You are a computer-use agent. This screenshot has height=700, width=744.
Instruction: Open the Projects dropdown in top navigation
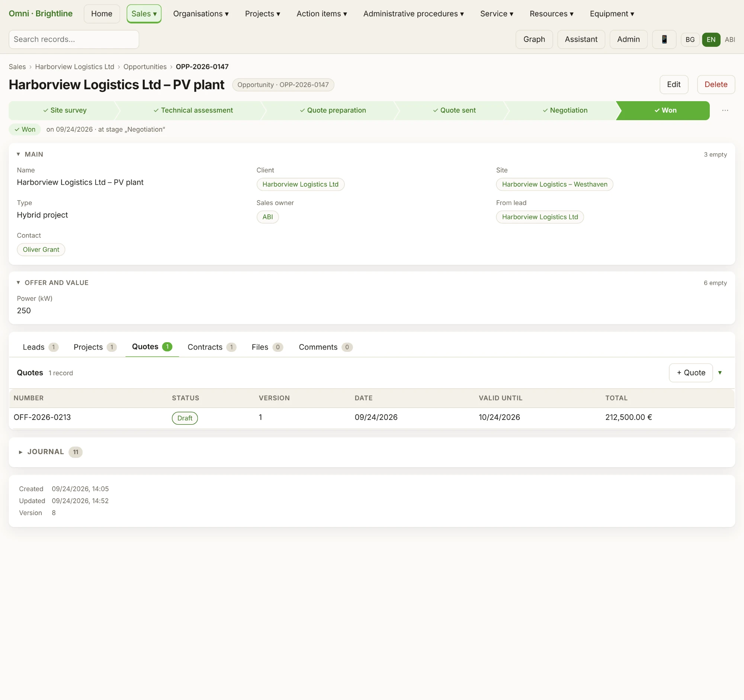coord(262,14)
